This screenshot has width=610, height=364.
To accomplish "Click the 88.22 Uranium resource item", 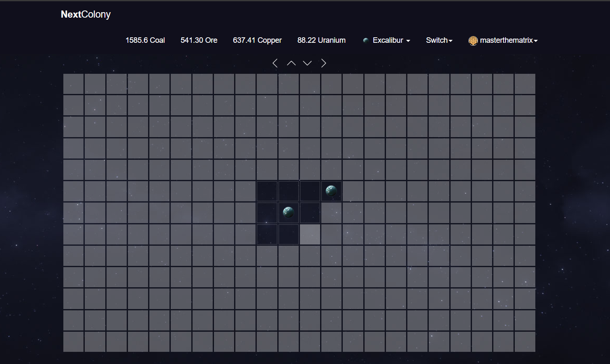I will [321, 41].
